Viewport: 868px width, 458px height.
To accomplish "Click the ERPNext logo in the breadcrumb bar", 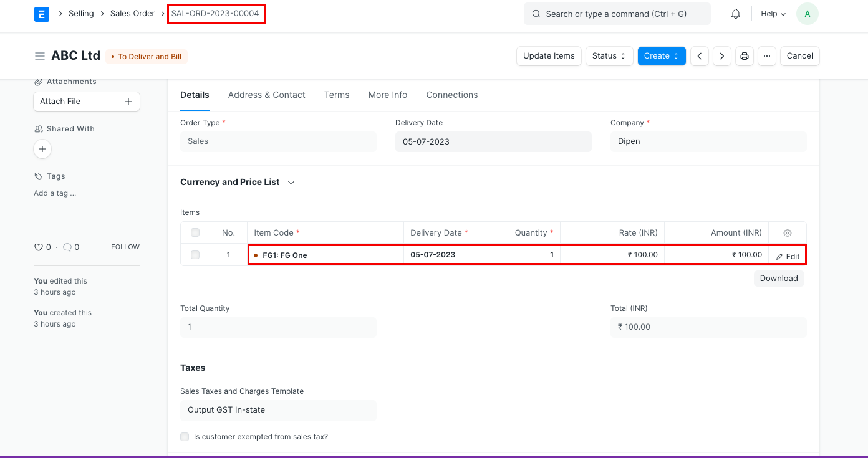I will pyautogui.click(x=41, y=14).
